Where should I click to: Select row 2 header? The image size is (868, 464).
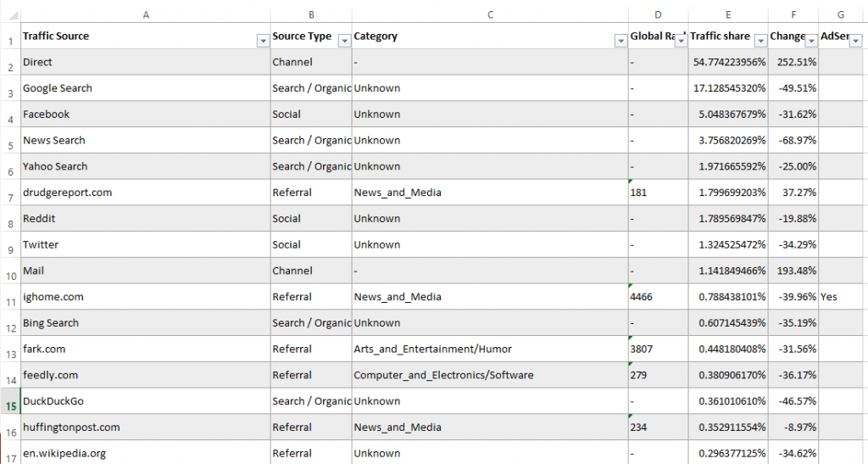pos(10,62)
